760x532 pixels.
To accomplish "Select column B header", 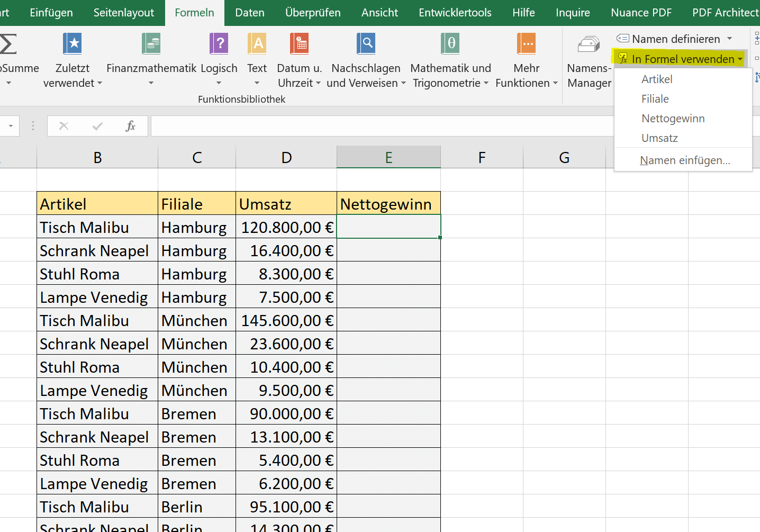I will click(97, 157).
